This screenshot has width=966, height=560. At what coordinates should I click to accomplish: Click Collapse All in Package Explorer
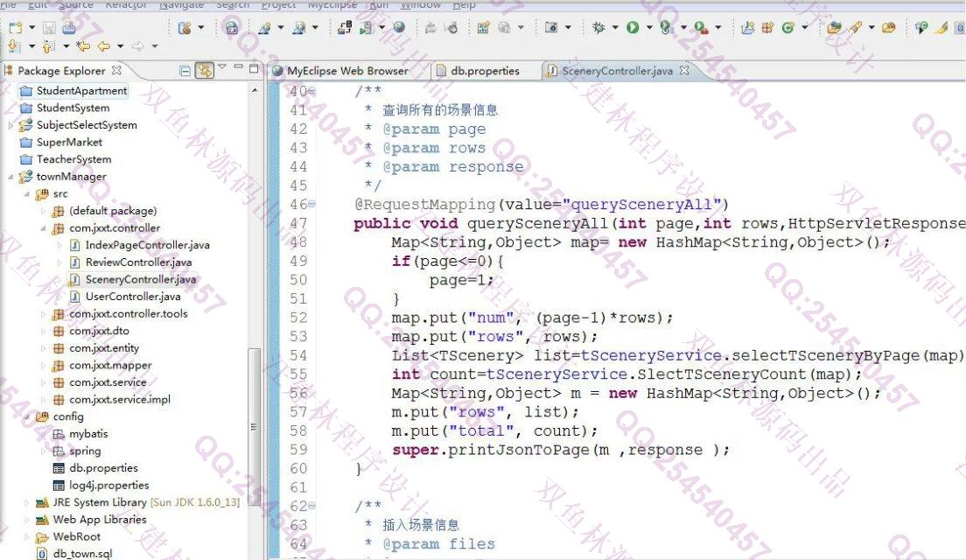(x=185, y=71)
